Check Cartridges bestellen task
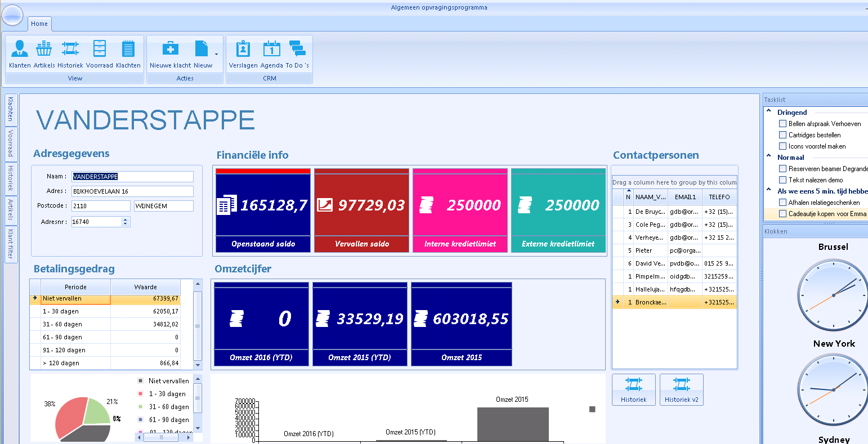Screen dimensions: 868x444 782,134
